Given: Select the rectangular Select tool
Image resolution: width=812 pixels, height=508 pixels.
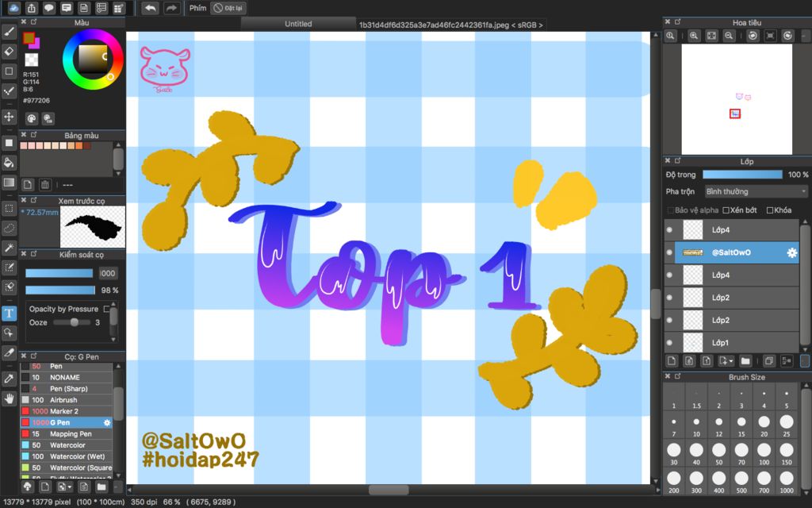Looking at the screenshot, I should click(9, 208).
